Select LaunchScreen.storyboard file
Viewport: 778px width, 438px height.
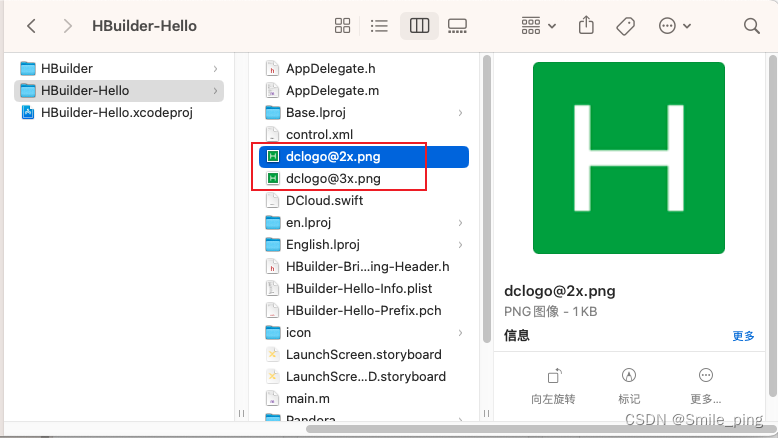click(364, 355)
